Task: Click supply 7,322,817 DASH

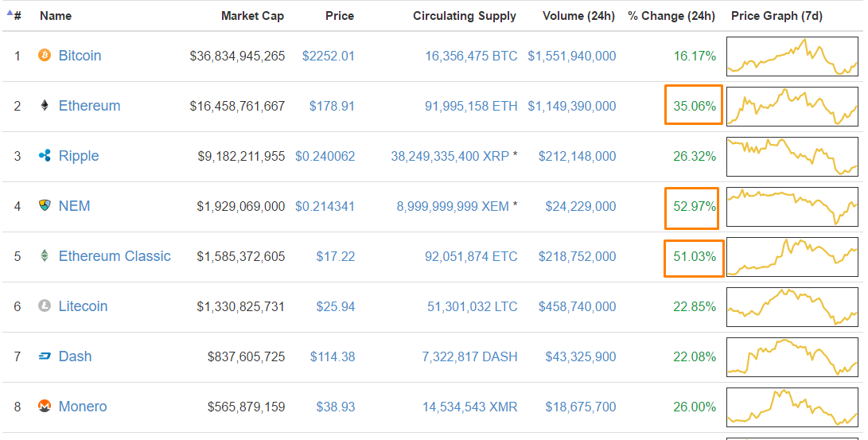Action: 469,357
